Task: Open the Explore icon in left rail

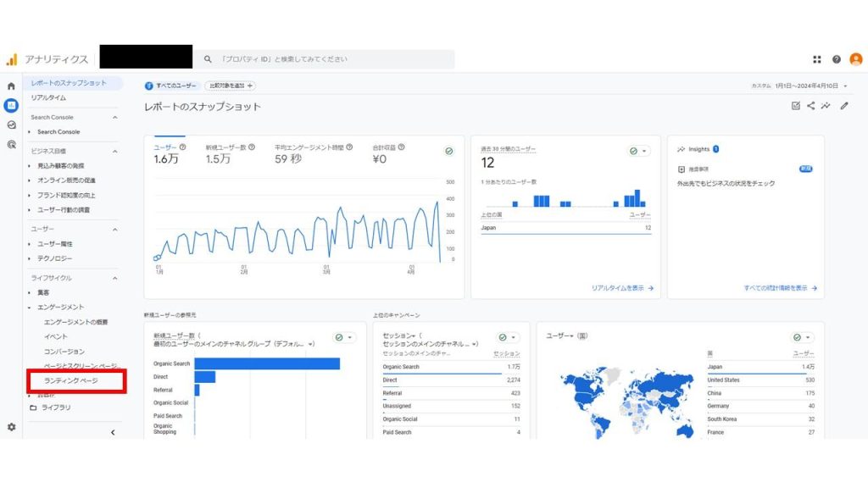Action: (x=11, y=125)
